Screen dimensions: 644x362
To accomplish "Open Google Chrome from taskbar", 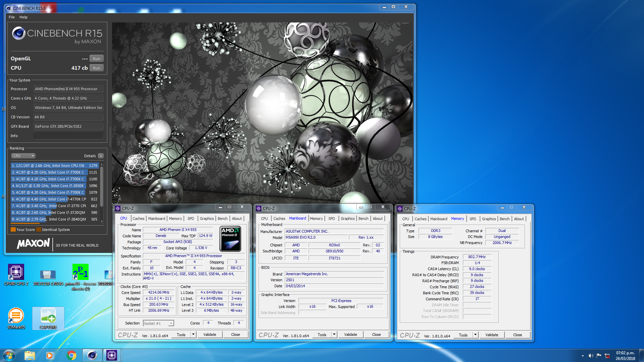I will [71, 355].
